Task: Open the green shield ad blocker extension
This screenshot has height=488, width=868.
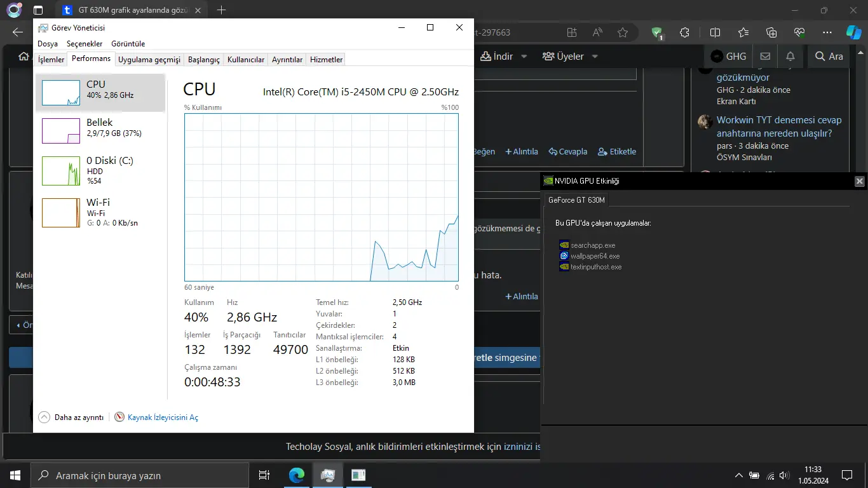Action: 658,33
